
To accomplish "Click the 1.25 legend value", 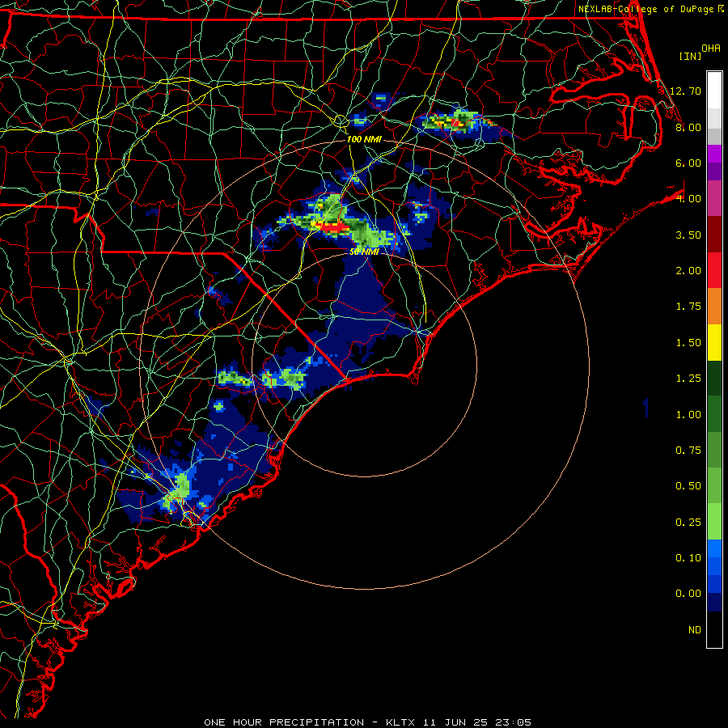I will 688,379.
